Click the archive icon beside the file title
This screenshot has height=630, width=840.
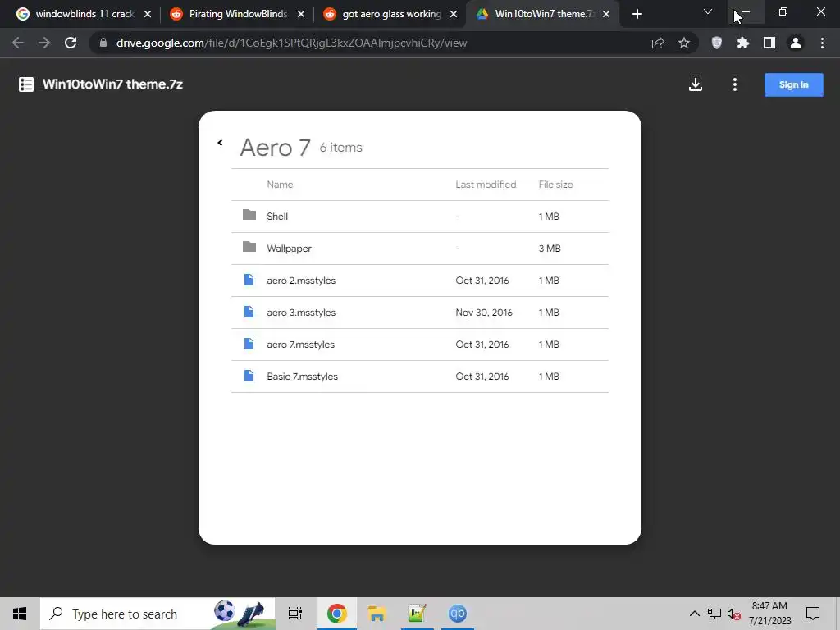click(26, 84)
